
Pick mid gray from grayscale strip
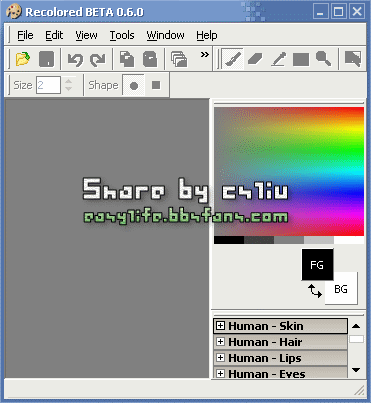[289, 240]
